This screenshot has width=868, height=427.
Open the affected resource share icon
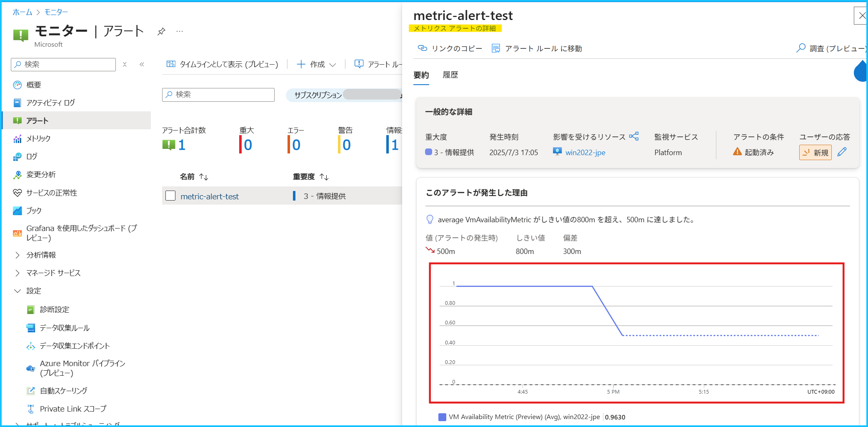(634, 136)
